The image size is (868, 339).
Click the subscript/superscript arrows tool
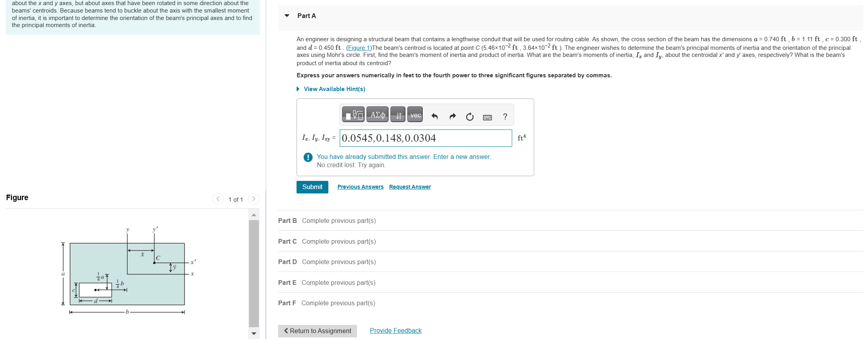pos(398,115)
